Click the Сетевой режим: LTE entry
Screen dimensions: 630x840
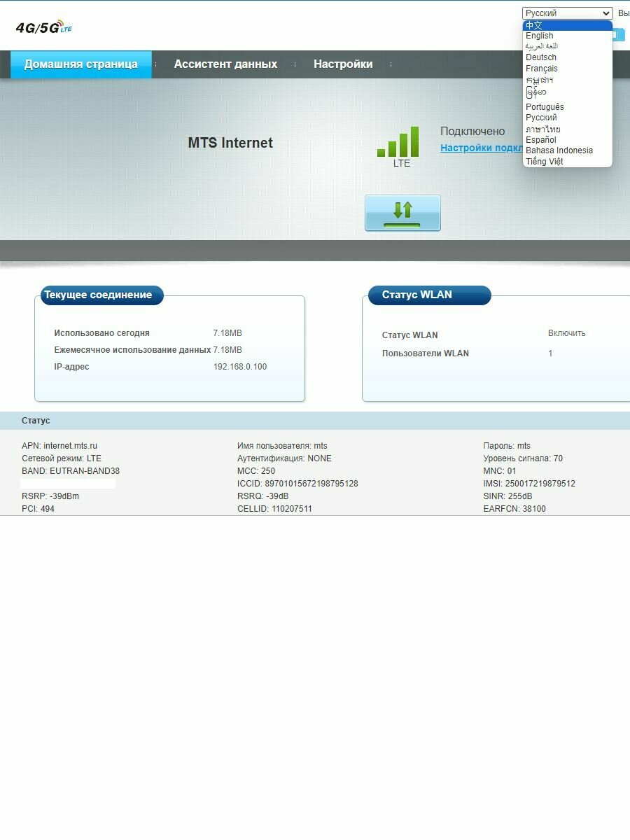62,458
